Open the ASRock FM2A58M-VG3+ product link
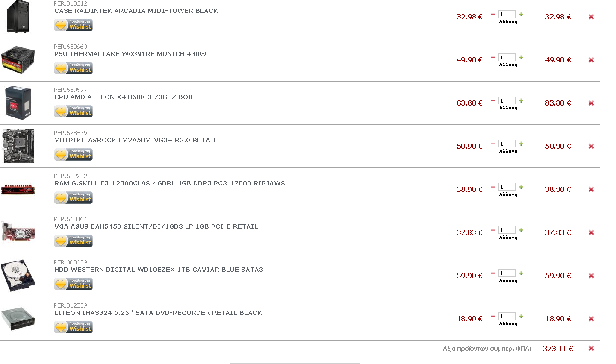Screen dimensions: 616x364 pos(136,140)
